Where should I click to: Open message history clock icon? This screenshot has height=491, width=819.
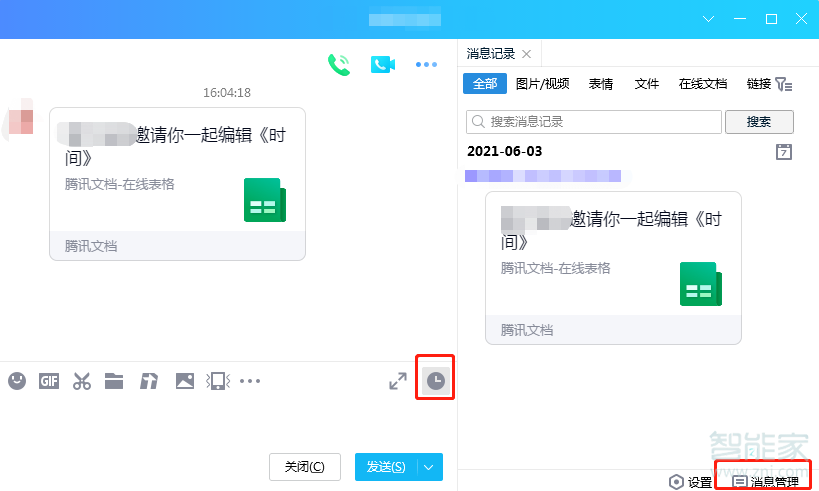click(x=436, y=381)
